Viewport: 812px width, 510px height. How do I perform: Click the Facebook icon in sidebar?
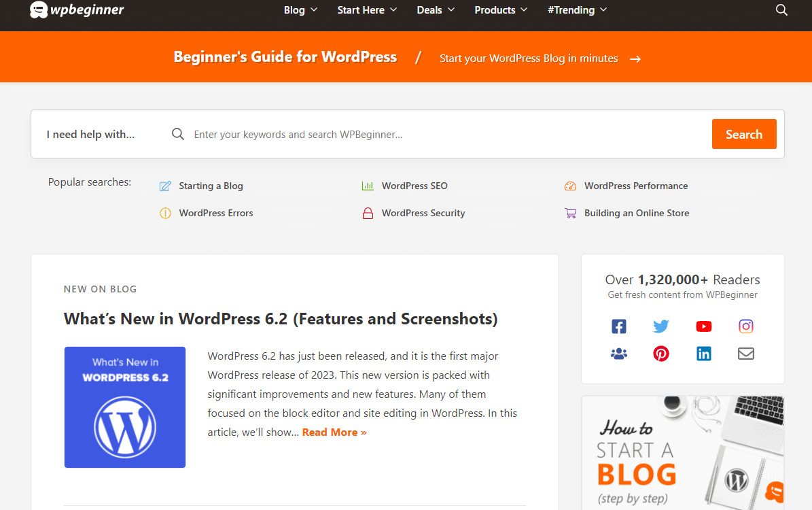tap(618, 326)
